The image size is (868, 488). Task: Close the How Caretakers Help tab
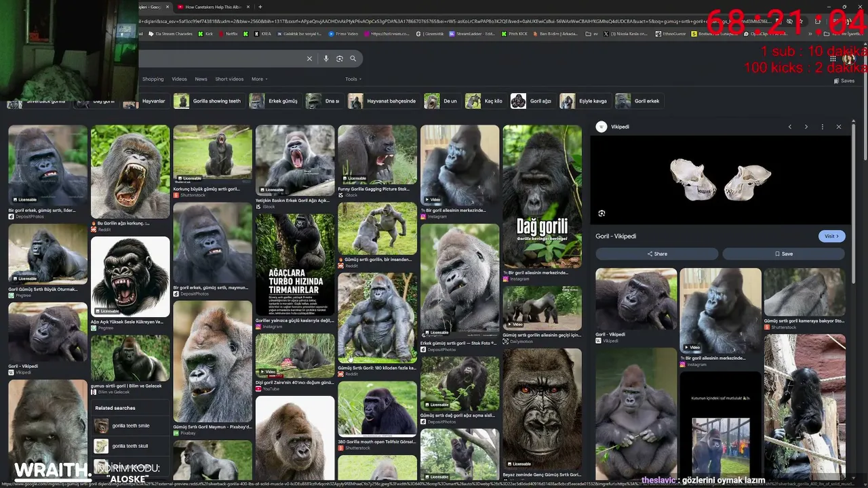click(249, 7)
